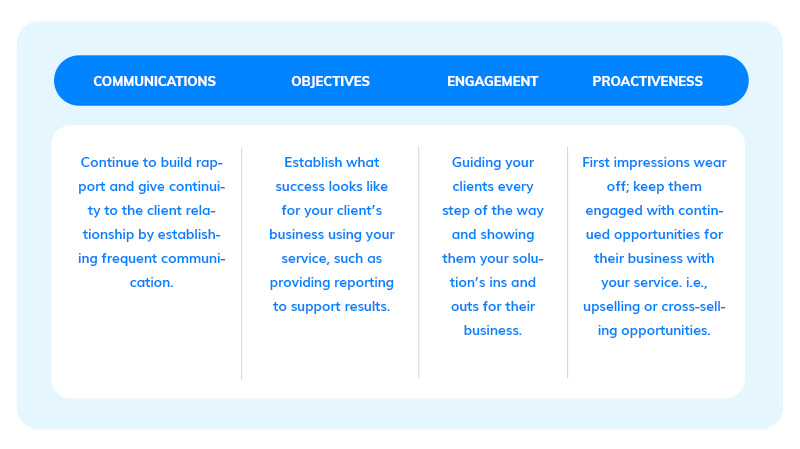The image size is (800, 449).
Task: Switch to the OBJECTIVES header tab
Action: click(x=331, y=81)
